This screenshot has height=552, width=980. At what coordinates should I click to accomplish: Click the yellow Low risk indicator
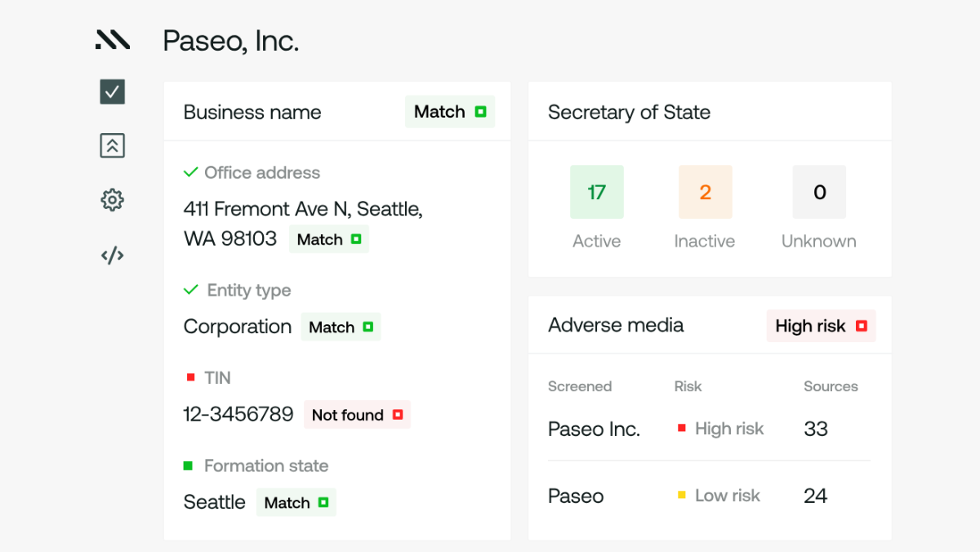(x=682, y=495)
